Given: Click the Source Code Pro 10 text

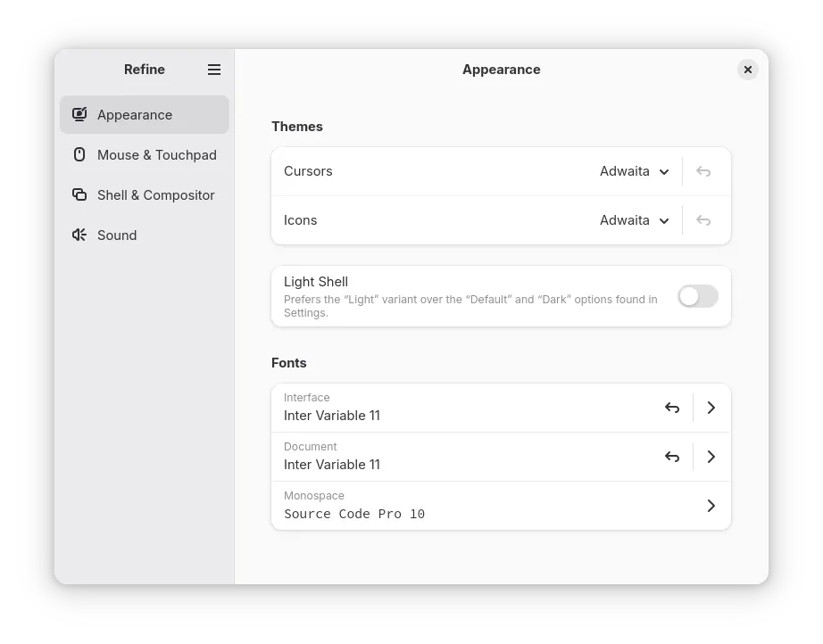Looking at the screenshot, I should [354, 514].
